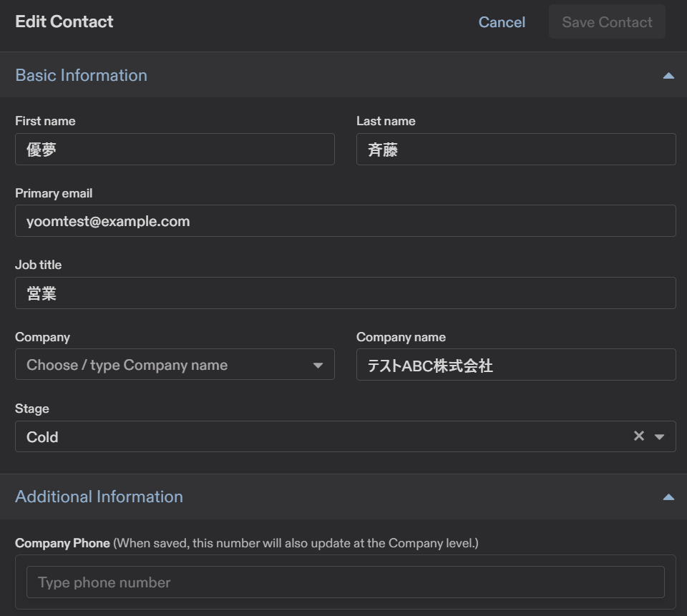Screen dimensions: 687x616
Task: Focus the First name field
Action: pyautogui.click(x=175, y=150)
